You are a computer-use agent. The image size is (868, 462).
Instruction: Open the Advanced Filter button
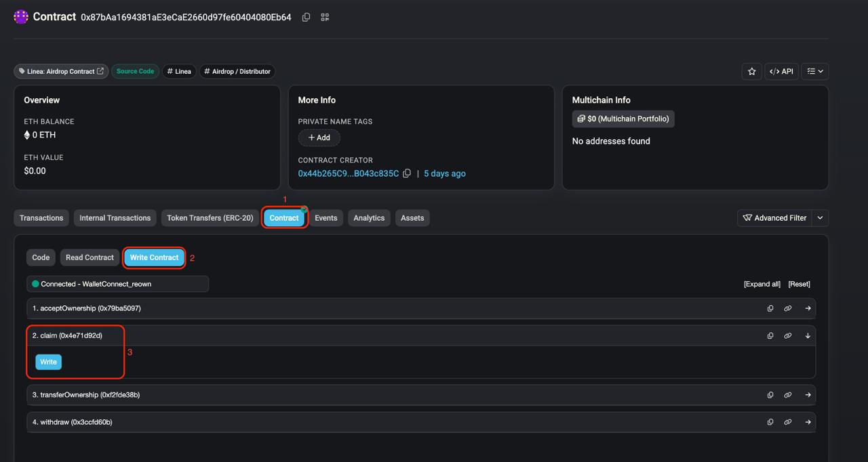tap(774, 218)
